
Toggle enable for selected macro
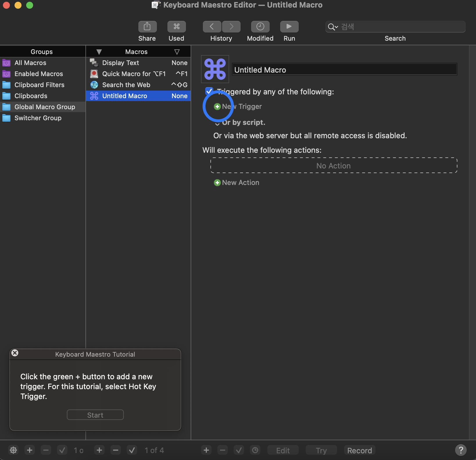132,450
